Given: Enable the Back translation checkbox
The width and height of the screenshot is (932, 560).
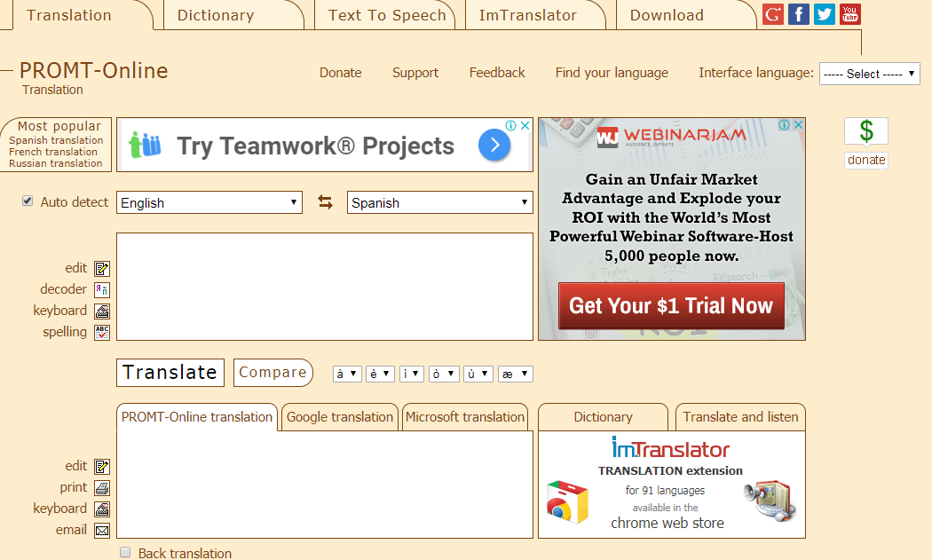Looking at the screenshot, I should 125,552.
